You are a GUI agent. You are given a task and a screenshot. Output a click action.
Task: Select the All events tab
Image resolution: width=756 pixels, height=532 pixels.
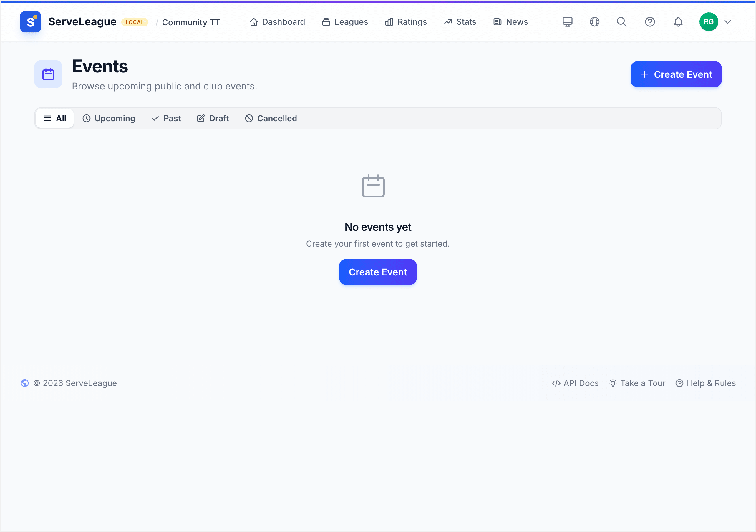pos(55,118)
